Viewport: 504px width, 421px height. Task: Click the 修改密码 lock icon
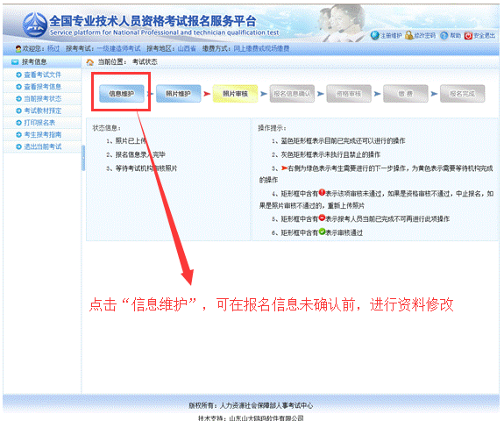coord(408,35)
